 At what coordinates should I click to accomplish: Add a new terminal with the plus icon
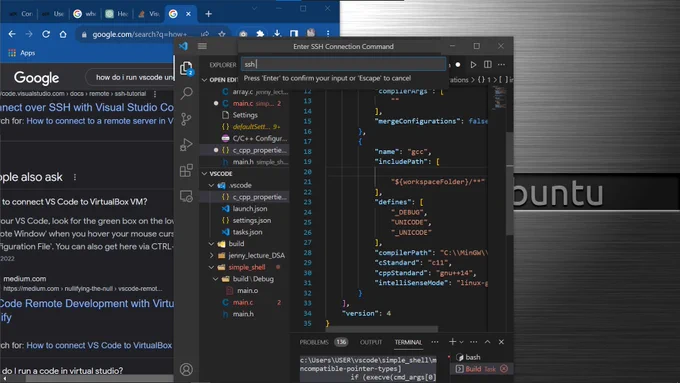[452, 342]
